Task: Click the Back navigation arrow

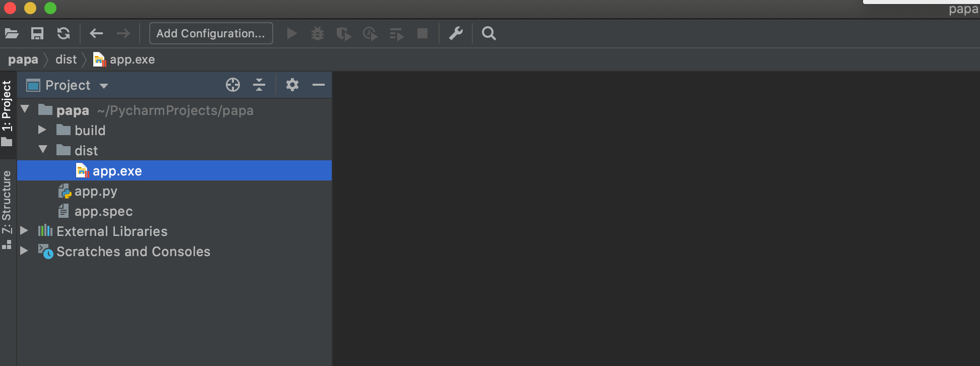Action: point(96,34)
